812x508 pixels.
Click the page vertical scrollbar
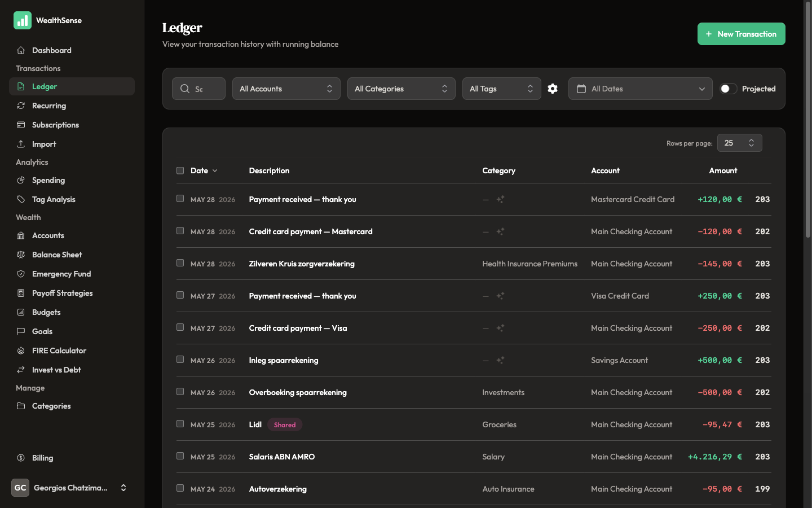[807, 119]
